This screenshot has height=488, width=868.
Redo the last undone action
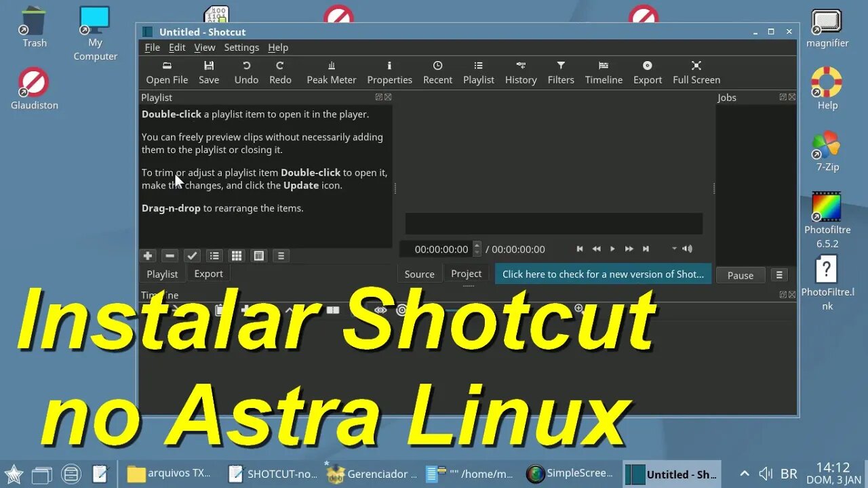(x=280, y=73)
